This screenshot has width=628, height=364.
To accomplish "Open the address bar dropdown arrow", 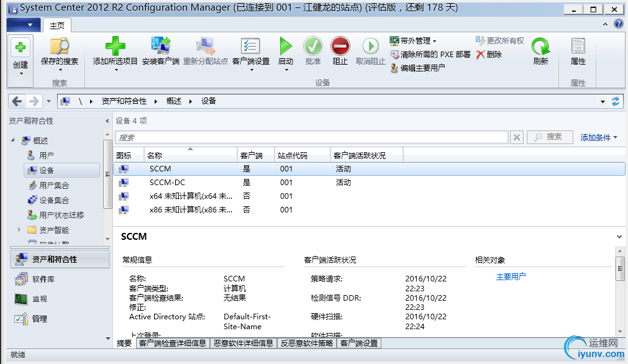I will pyautogui.click(x=603, y=102).
